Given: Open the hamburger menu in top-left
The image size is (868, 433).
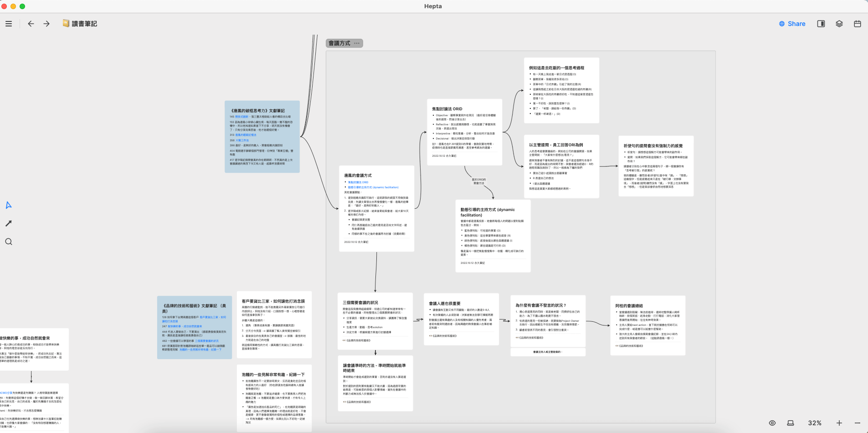Looking at the screenshot, I should [9, 24].
